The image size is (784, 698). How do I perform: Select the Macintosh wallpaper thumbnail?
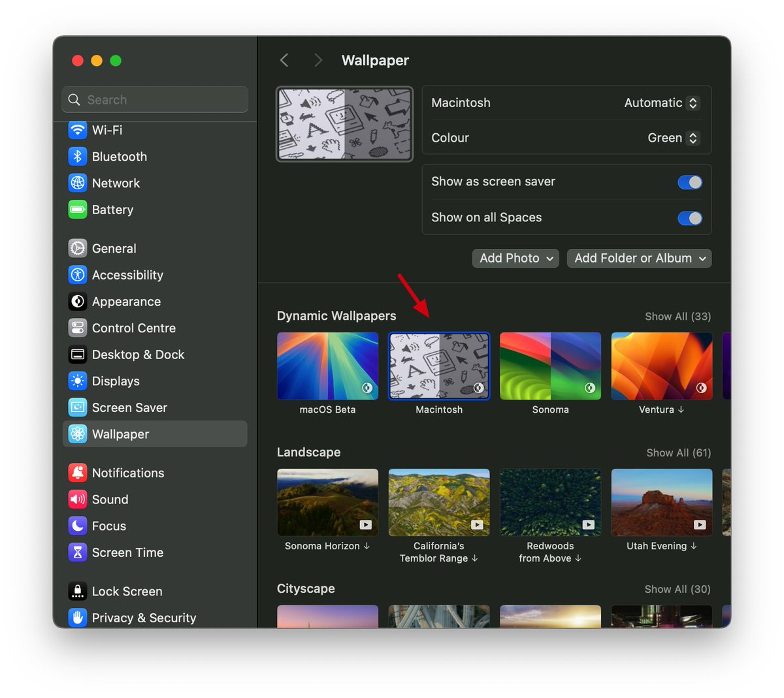[439, 366]
